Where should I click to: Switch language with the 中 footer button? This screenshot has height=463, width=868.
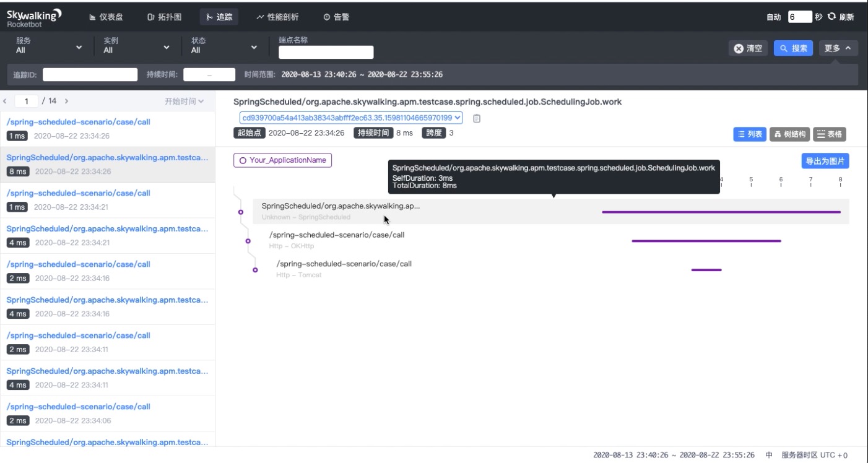tap(769, 455)
